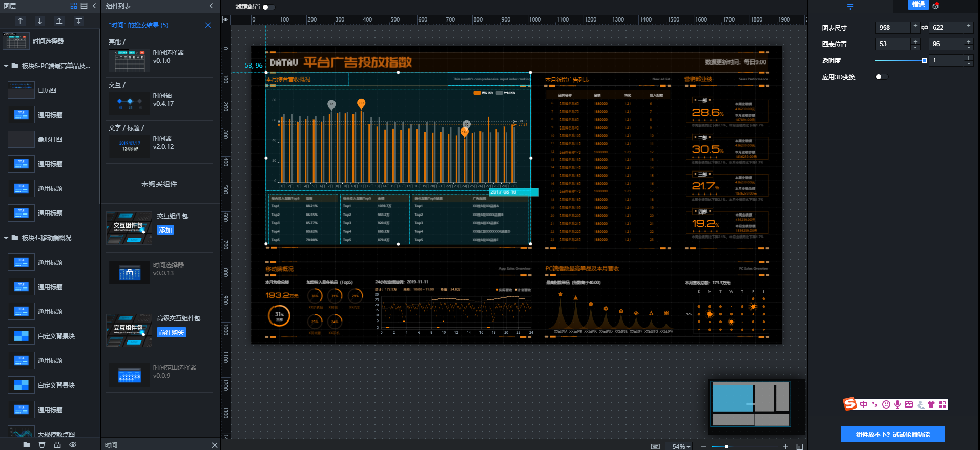Click the chart Y position field 96
Screen dimensions: 980x450
946,44
